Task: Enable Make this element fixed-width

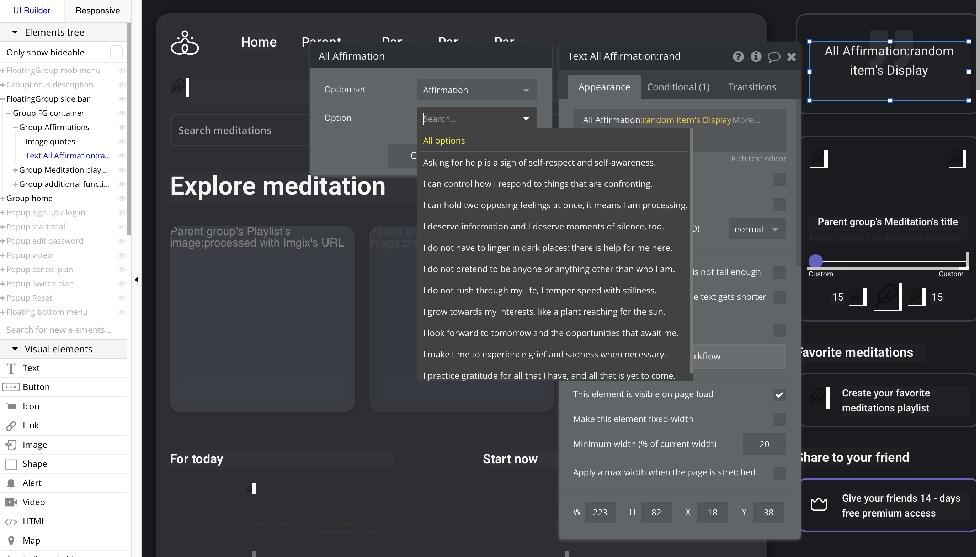Action: (x=779, y=419)
